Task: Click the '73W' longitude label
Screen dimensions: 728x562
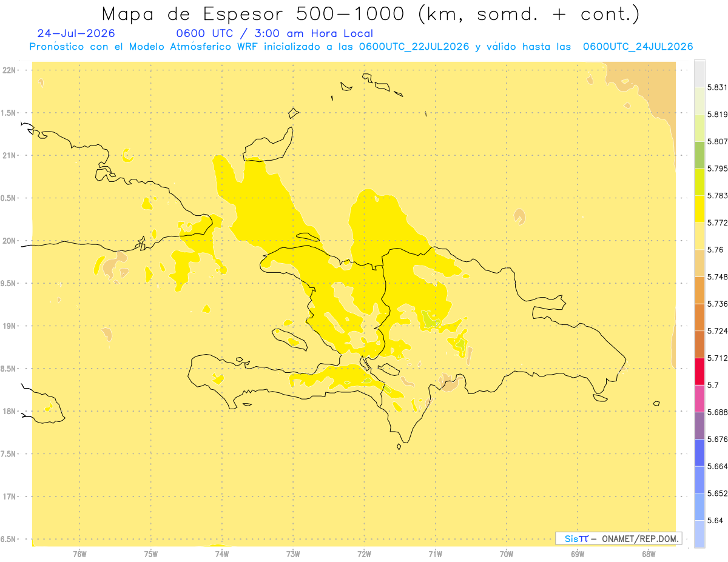Action: (293, 554)
